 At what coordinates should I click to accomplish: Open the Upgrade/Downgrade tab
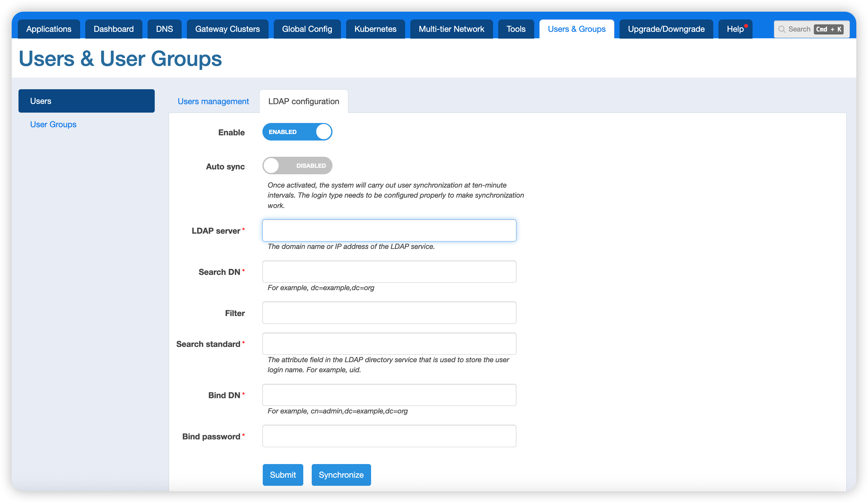pos(666,29)
